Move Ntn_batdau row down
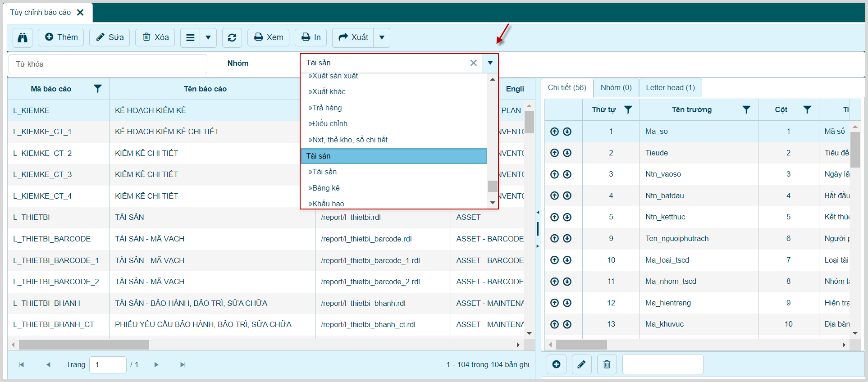 point(567,196)
